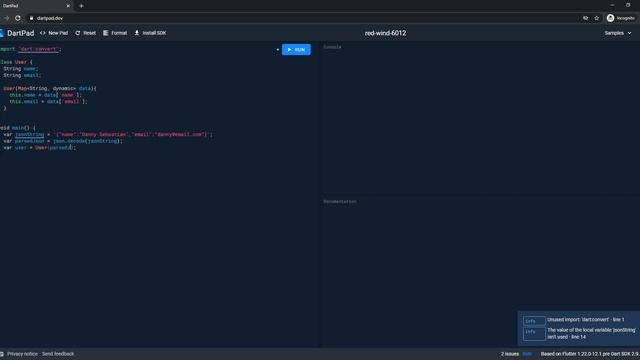Screen dimensions: 640x360
Task: Click the blocked cookies eye icon
Action: click(585, 18)
